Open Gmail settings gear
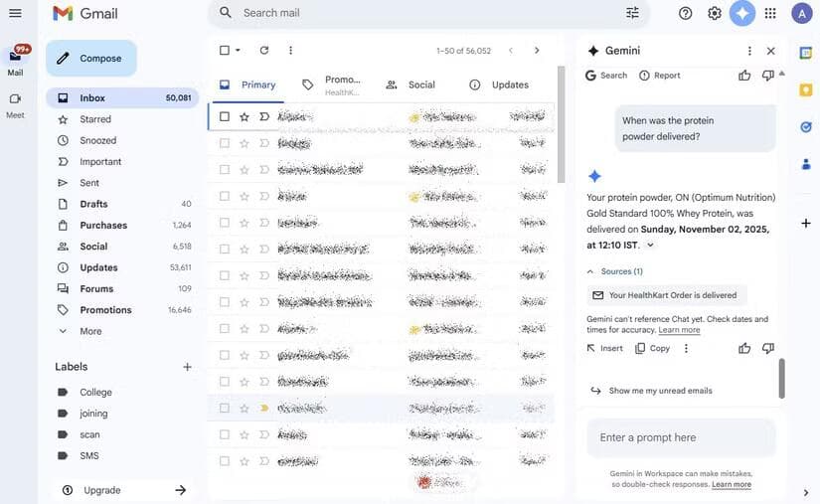This screenshot has width=820, height=504. coord(715,13)
